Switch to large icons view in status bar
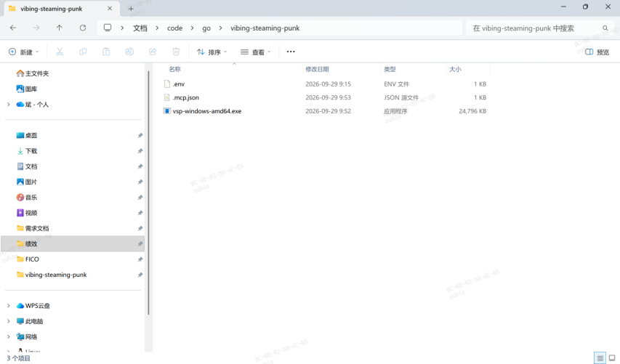This screenshot has width=620, height=364. click(x=612, y=358)
